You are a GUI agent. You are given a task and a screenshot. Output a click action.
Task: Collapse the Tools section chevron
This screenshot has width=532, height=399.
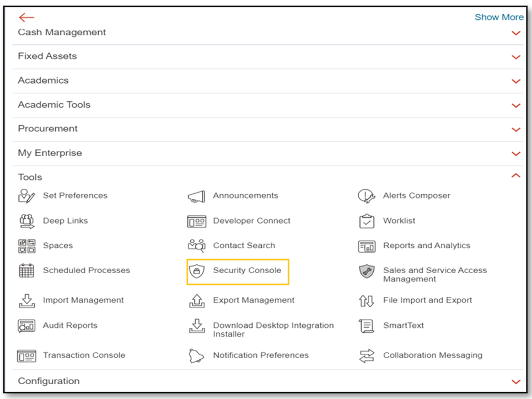click(x=515, y=175)
